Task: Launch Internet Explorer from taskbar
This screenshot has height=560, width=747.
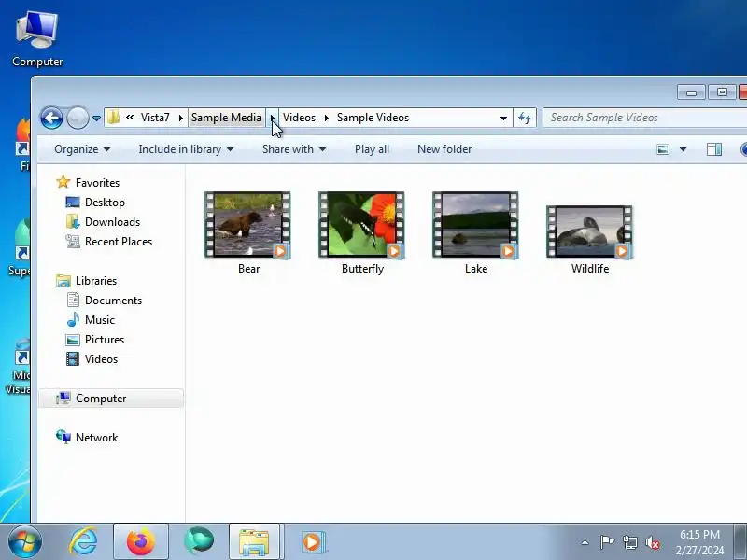Action: pos(83,541)
